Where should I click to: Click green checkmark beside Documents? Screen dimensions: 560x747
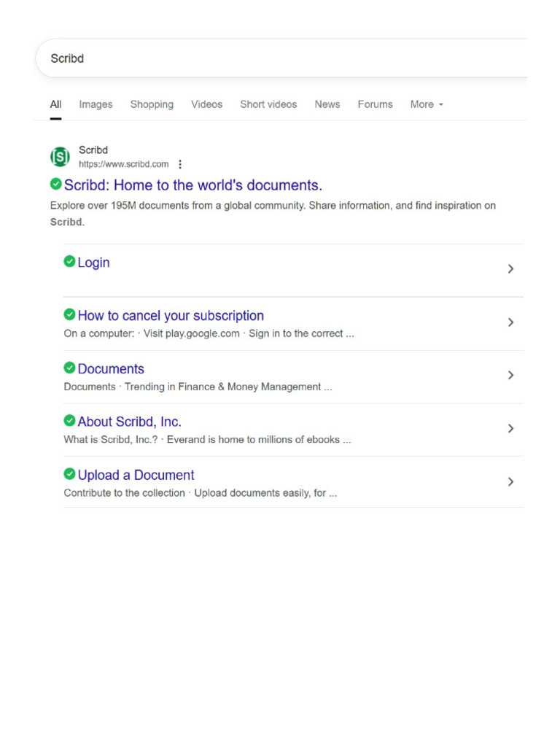pos(69,368)
